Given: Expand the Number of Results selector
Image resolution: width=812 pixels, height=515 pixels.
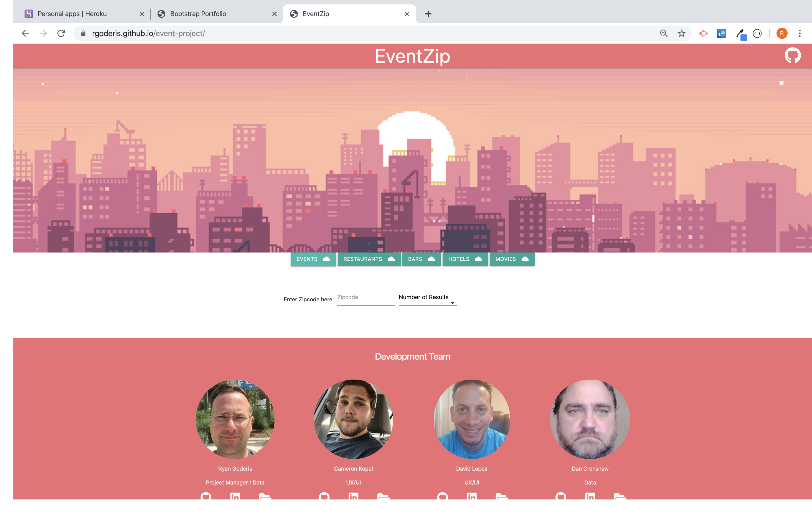Looking at the screenshot, I should click(x=453, y=302).
